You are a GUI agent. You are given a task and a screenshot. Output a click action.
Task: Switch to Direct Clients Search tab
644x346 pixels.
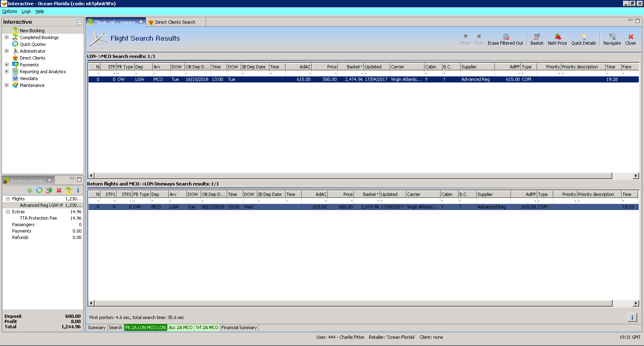point(175,22)
